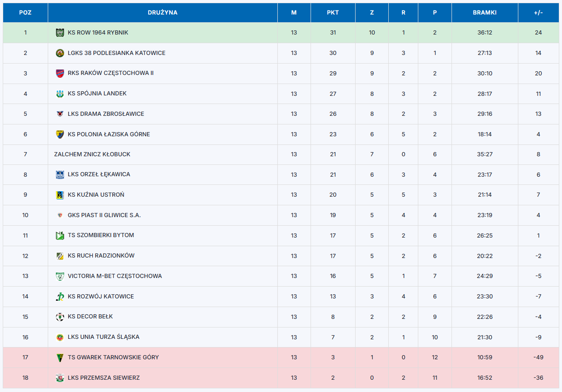
Task: Click the LKS Orzeł Łękawica crest icon
Action: click(x=60, y=174)
